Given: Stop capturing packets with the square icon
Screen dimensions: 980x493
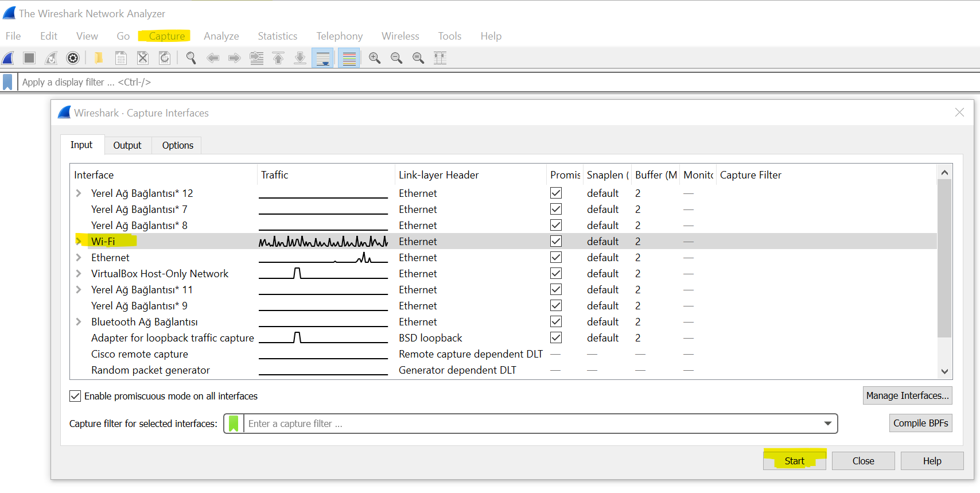Looking at the screenshot, I should [x=29, y=58].
